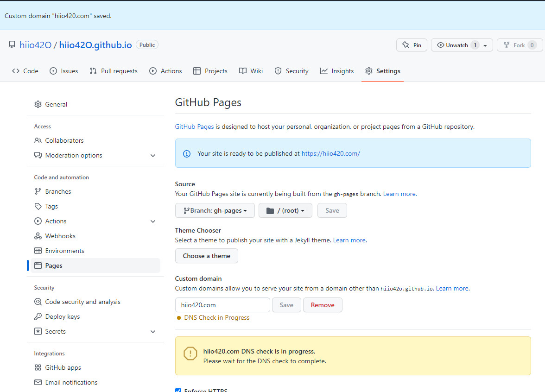The width and height of the screenshot is (545, 392).
Task: Open the Unwatch dropdown arrow
Action: coord(485,45)
